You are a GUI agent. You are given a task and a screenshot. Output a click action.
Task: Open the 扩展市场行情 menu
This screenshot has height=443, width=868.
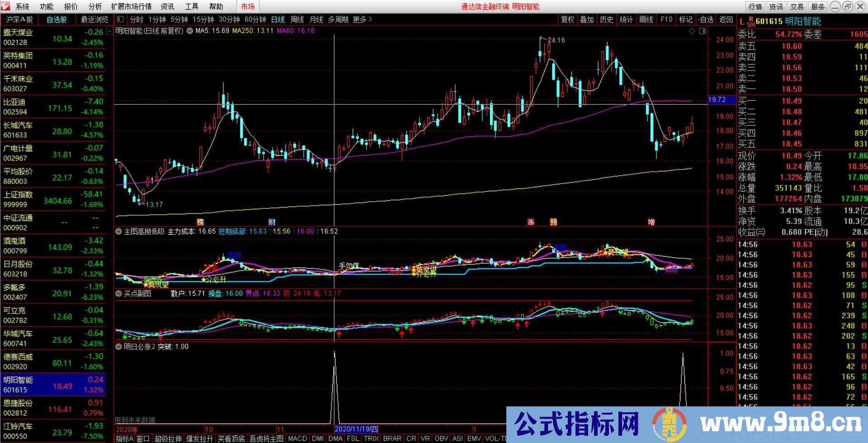(131, 6)
